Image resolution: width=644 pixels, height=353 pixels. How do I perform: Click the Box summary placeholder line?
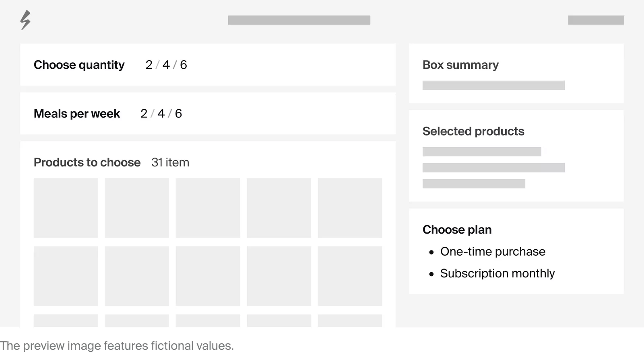493,85
